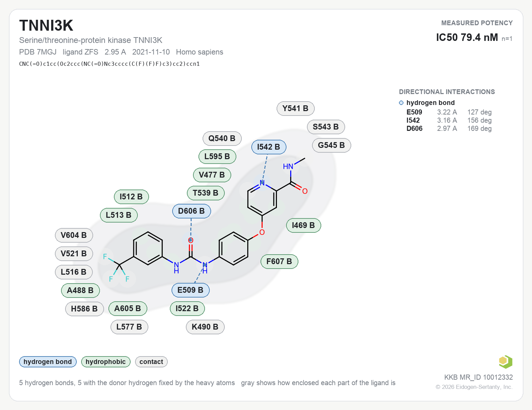Click residue label H586 B
Viewport: 532px width, 410px height.
tap(84, 309)
